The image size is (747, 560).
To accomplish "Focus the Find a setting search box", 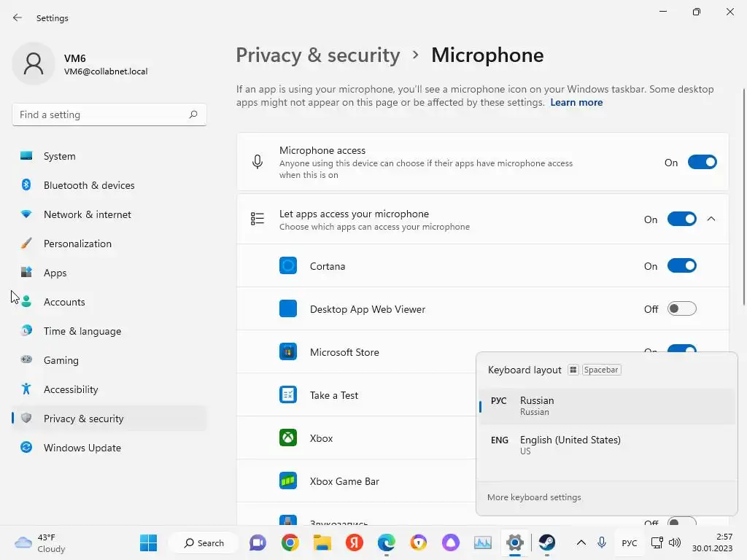I will pyautogui.click(x=109, y=114).
